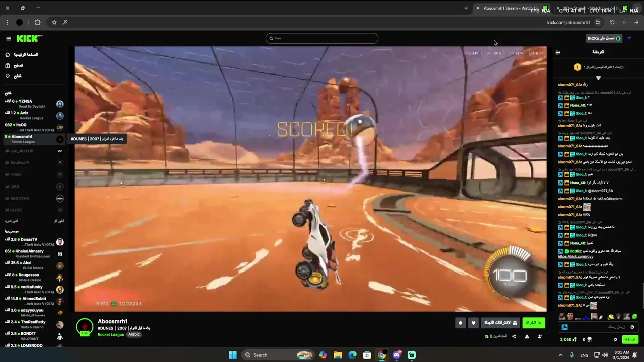
Task: Click the share icon below video
Action: click(514, 336)
